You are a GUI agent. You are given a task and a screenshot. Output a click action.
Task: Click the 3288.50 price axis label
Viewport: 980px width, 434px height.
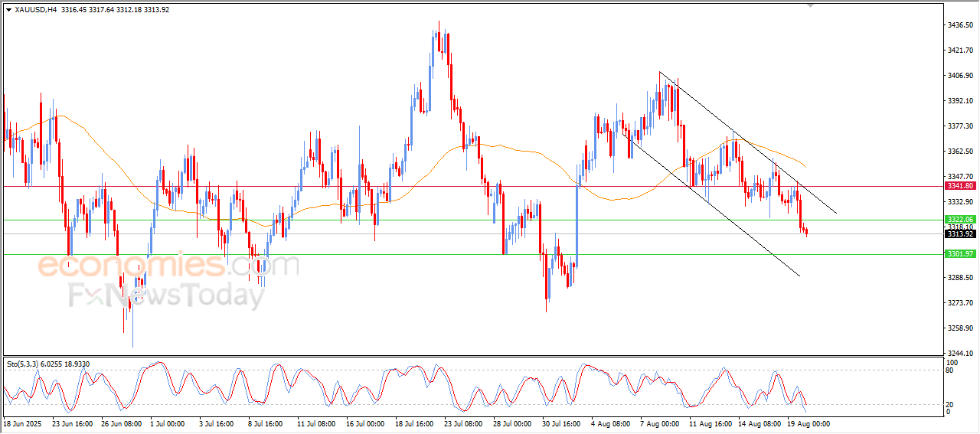(960, 278)
